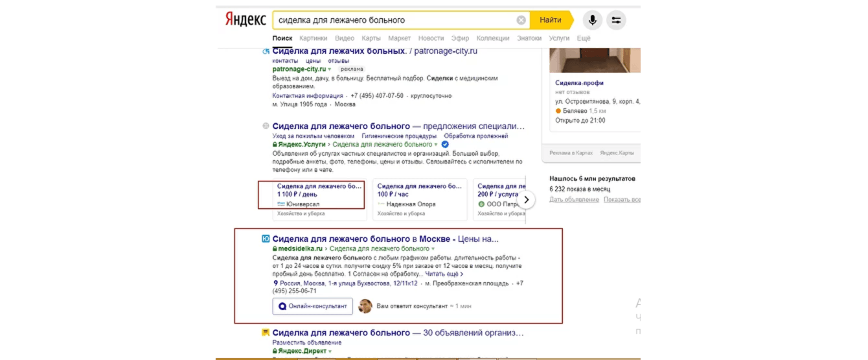Viewport: 868px width, 360px height.
Task: Click the Сиделка-профи photo thumbnail
Action: pos(595,60)
